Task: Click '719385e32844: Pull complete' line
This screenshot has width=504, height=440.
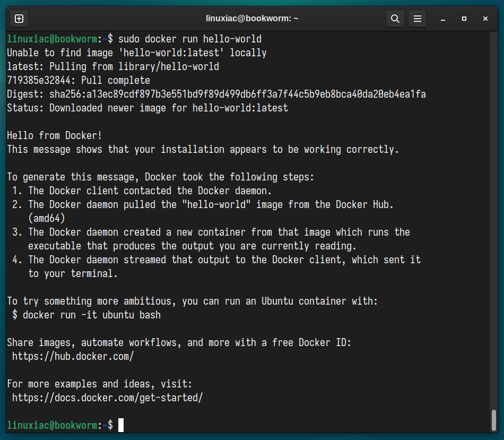Action: 79,80
